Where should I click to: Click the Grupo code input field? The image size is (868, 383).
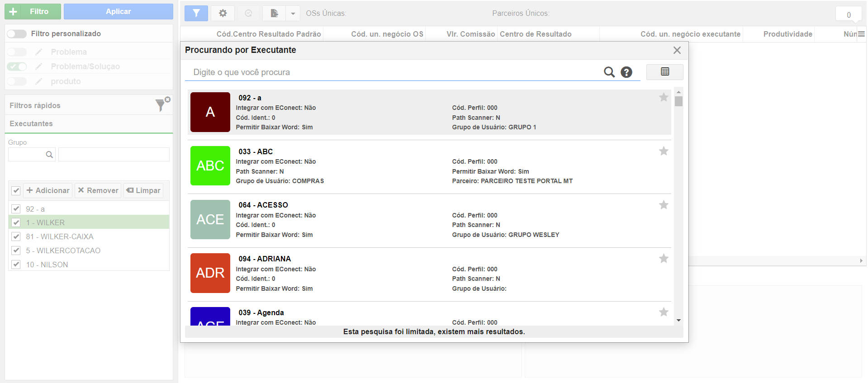tap(32, 155)
